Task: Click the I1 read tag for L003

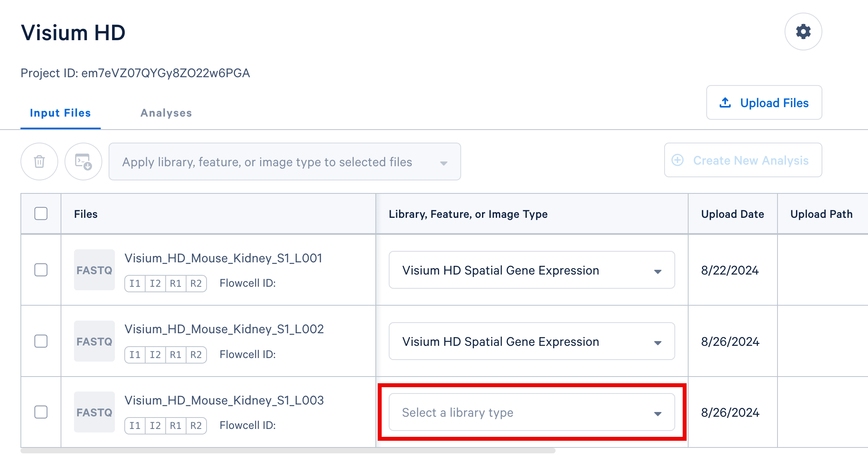Action: coord(135,426)
